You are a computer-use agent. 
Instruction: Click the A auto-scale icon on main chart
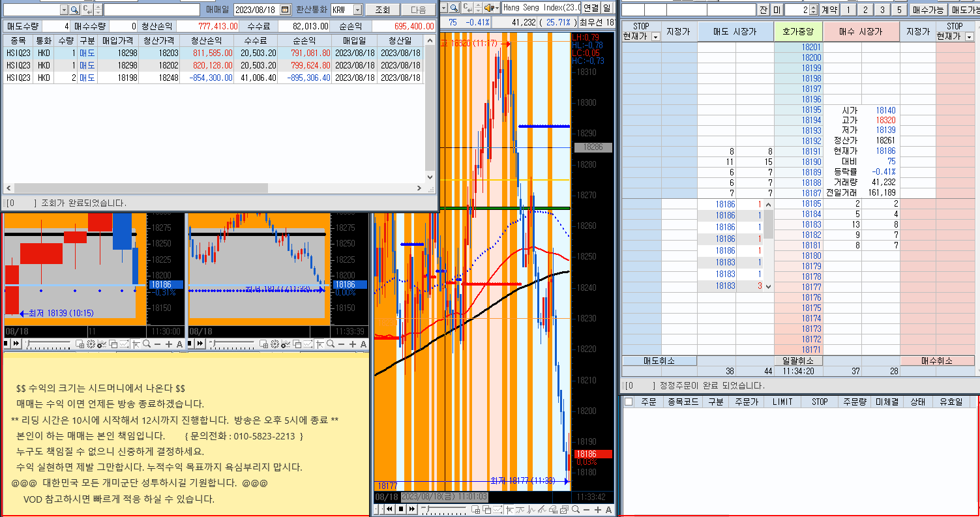[x=609, y=509]
